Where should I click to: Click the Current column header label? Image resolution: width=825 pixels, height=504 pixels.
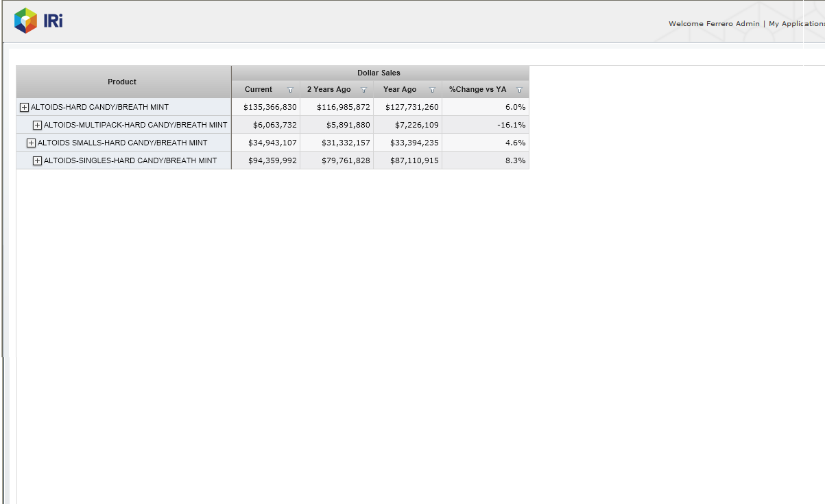[259, 90]
